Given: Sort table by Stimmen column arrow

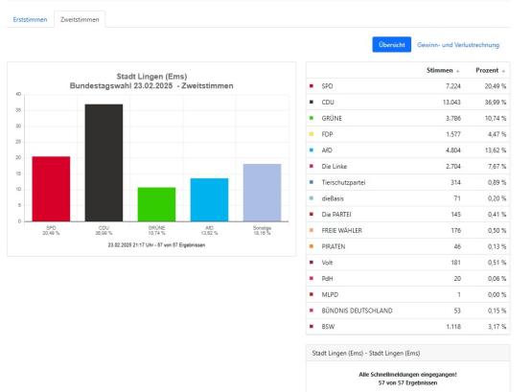Looking at the screenshot, I should point(457,71).
